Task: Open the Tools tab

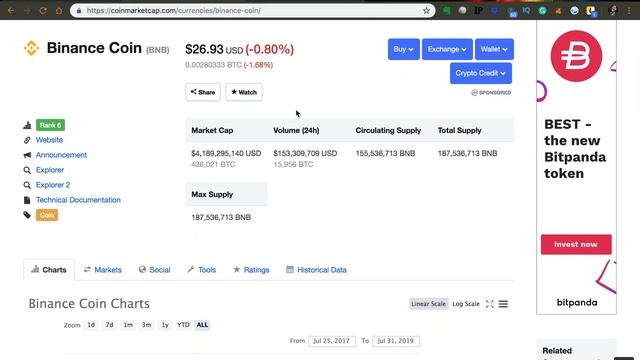Action: pyautogui.click(x=202, y=270)
